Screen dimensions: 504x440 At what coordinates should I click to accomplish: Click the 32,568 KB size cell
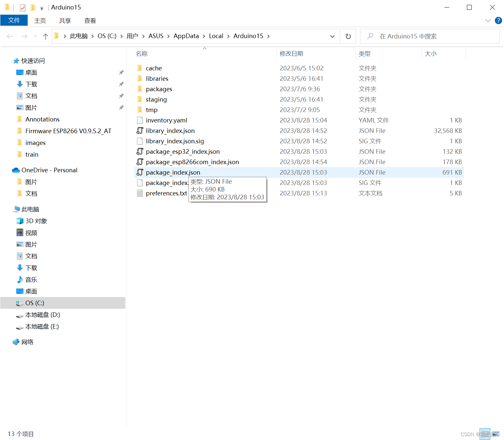click(x=448, y=131)
